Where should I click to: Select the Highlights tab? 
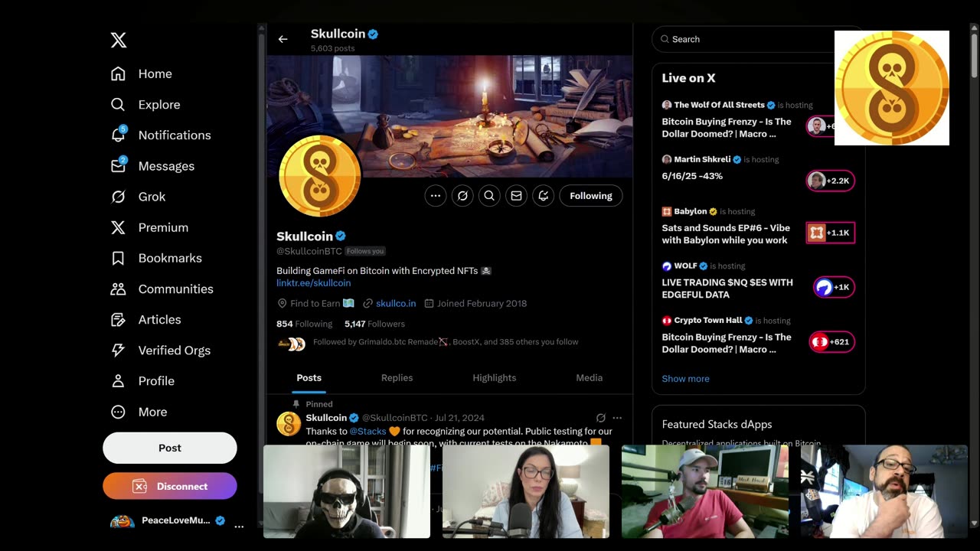click(x=495, y=378)
